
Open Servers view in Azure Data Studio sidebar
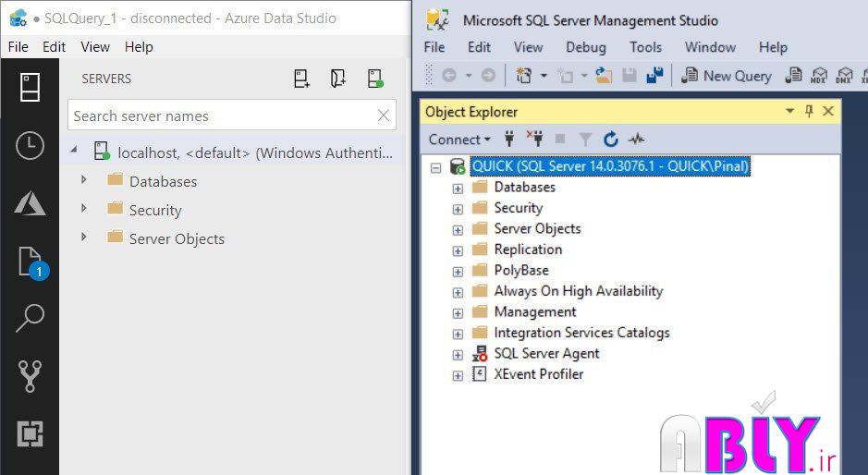(30, 88)
